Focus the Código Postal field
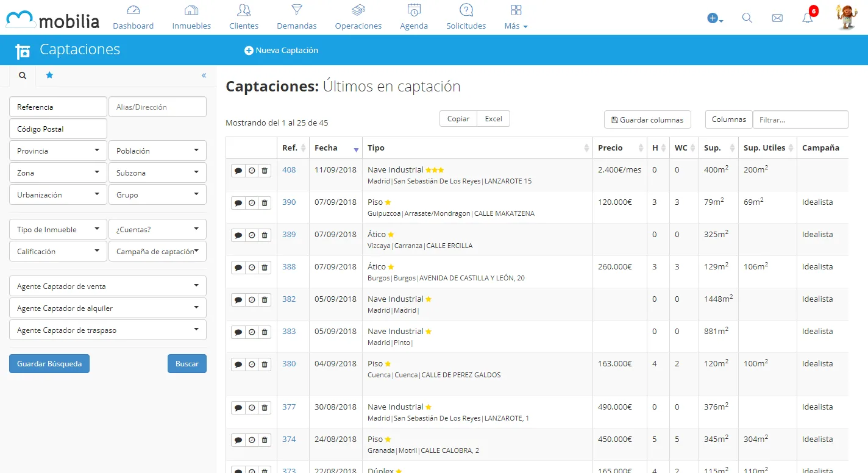The height and width of the screenshot is (473, 868). point(59,129)
